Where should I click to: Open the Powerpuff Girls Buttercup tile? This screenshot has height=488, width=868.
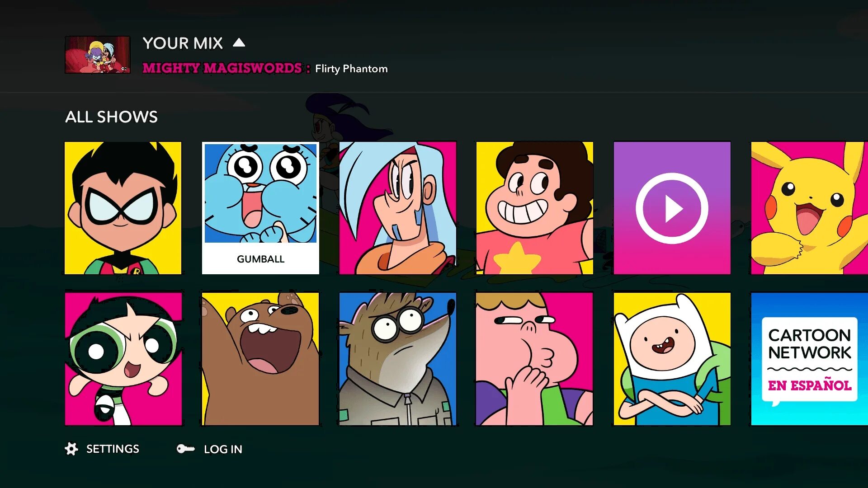click(123, 359)
